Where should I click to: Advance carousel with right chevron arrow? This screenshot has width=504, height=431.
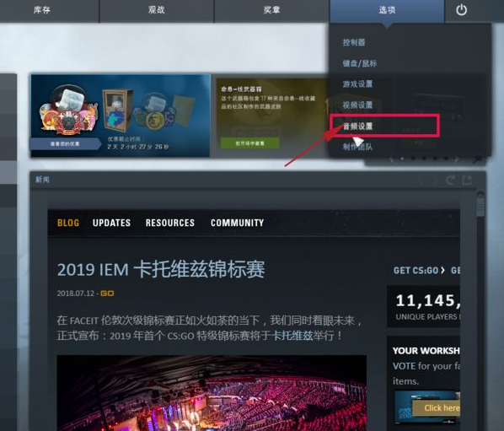click(x=457, y=159)
